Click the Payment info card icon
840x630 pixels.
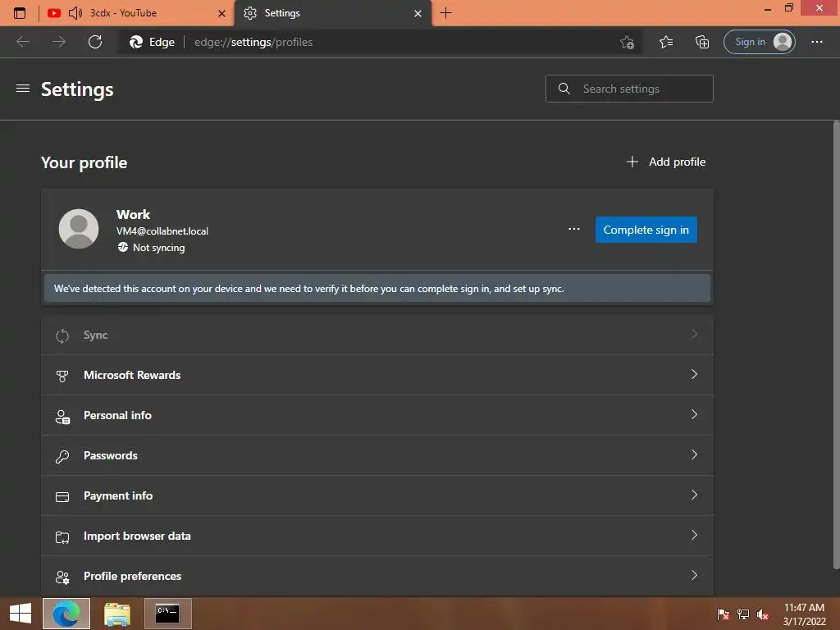(62, 497)
